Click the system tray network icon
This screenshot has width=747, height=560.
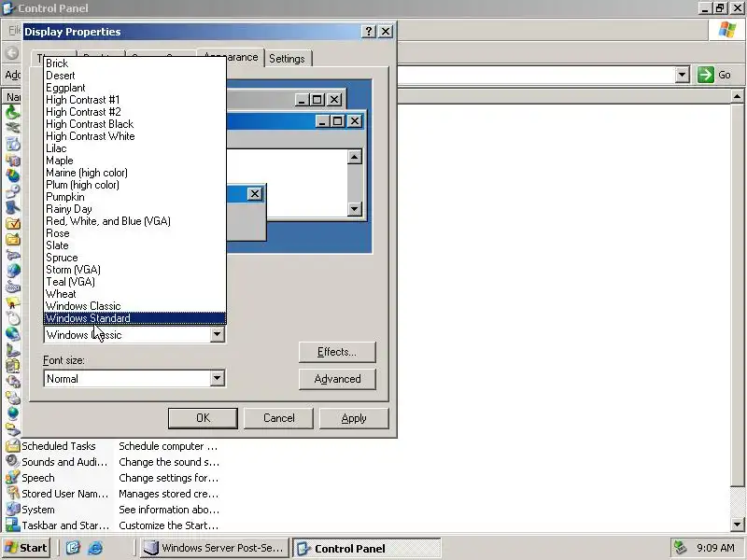[680, 548]
